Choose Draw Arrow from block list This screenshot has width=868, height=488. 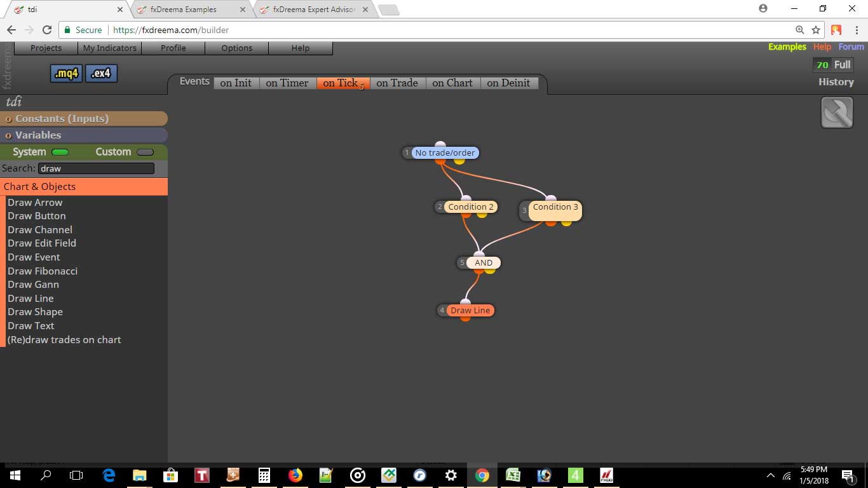coord(35,203)
